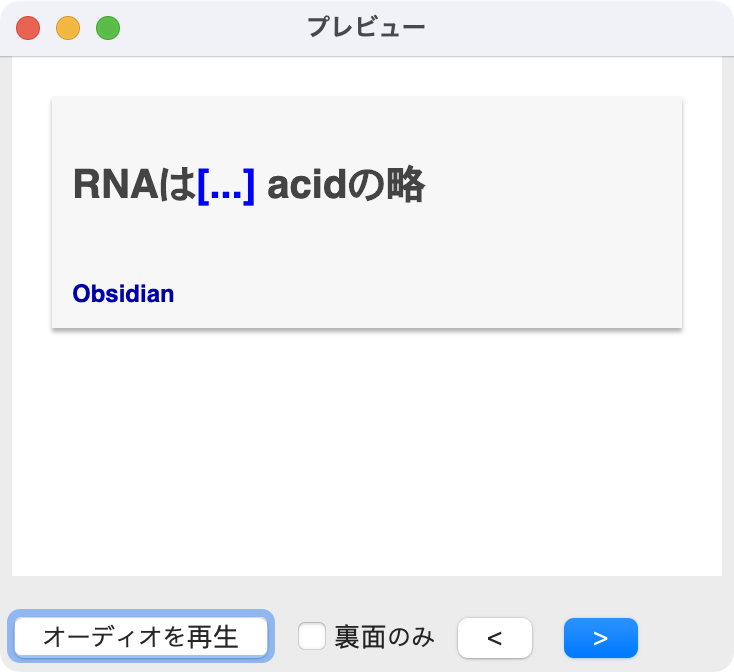Click the blue [...] cloze placeholder

click(x=226, y=185)
